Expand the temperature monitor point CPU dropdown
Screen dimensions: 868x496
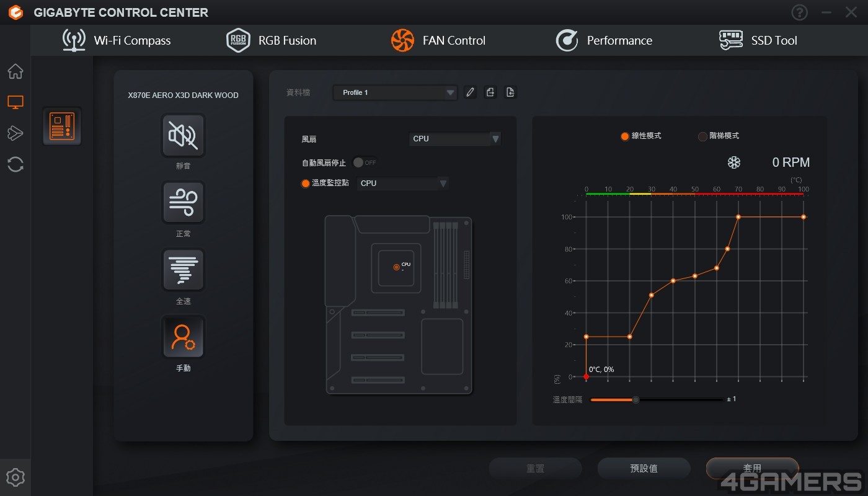403,183
